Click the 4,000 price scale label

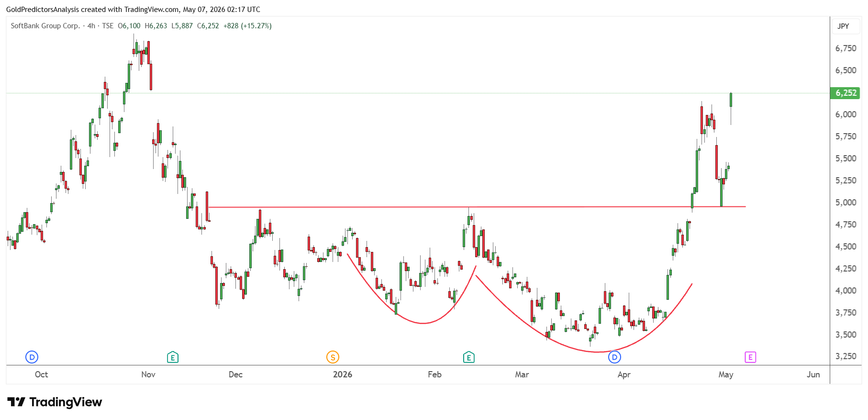846,291
